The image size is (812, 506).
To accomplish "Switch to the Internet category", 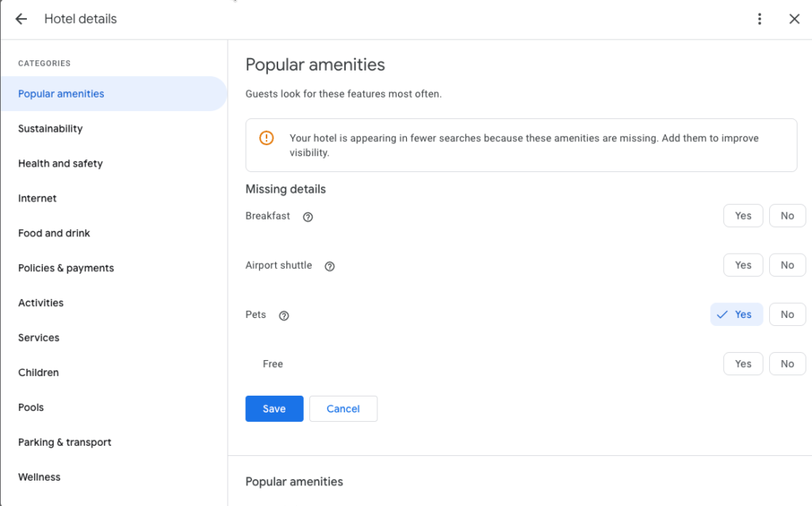I will (37, 198).
